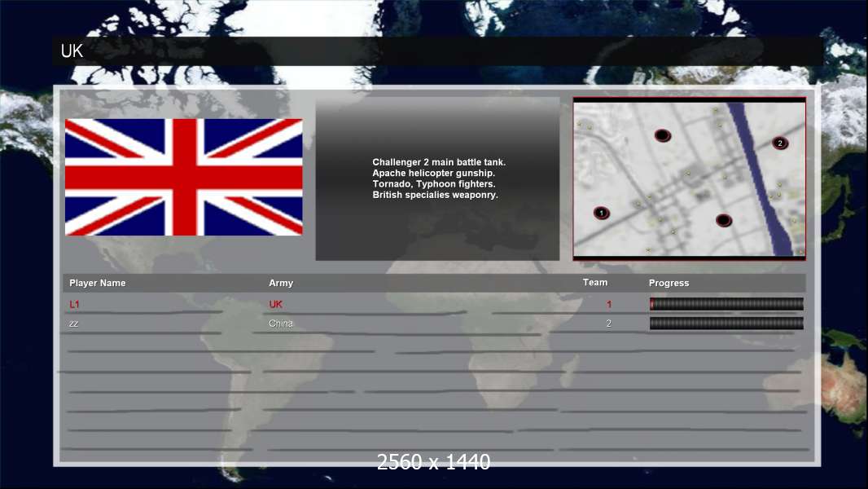Click the Apache helicopter gunship line
Screen dimensions: 868x489
point(433,173)
